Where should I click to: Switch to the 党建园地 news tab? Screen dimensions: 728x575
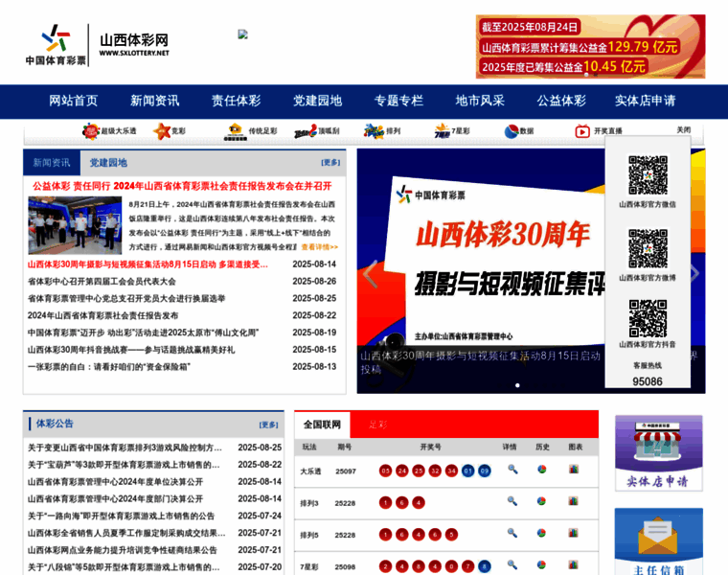108,163
